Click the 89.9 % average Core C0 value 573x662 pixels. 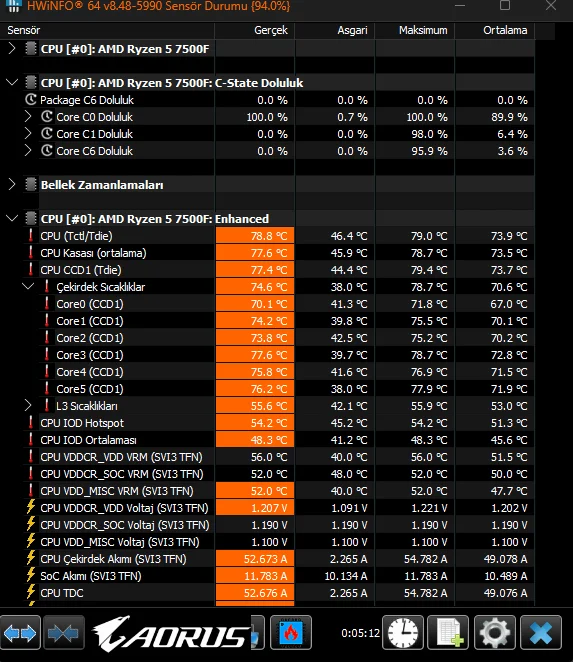[x=509, y=117]
